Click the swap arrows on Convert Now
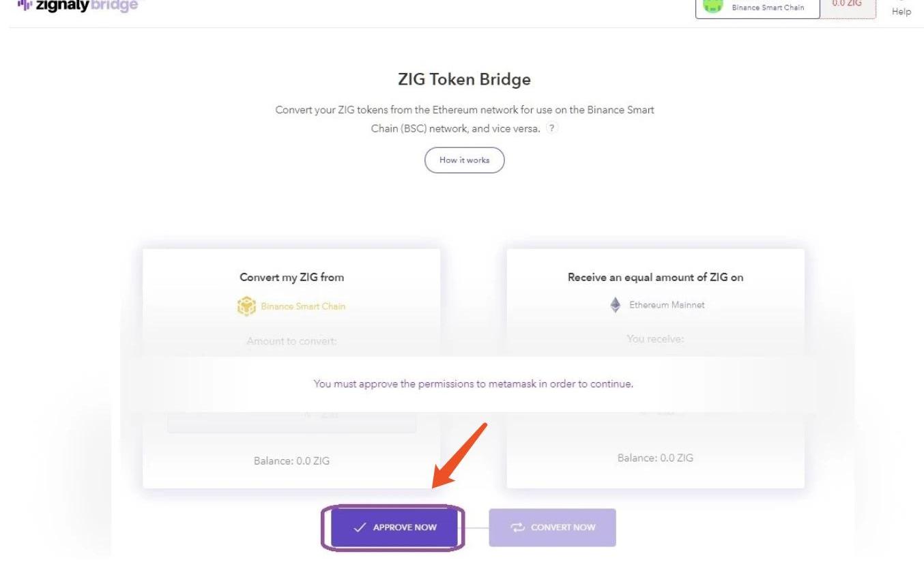This screenshot has height=569, width=924. pos(517,527)
